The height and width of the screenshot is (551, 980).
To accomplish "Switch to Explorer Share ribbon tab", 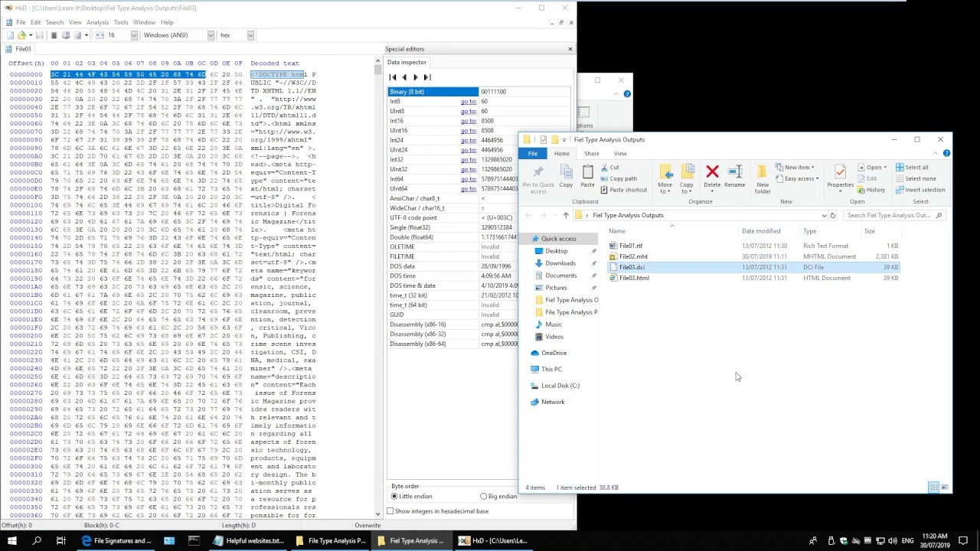I will [592, 154].
